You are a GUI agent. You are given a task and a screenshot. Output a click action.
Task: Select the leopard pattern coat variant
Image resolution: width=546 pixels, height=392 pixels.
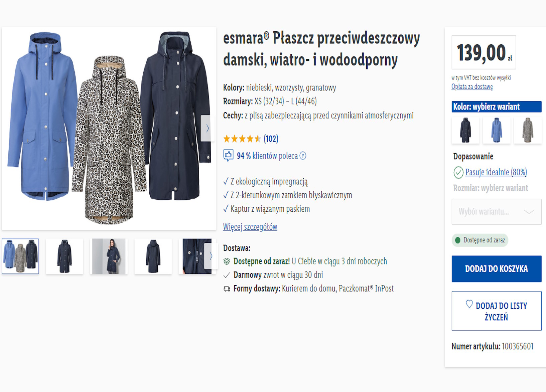(x=528, y=130)
